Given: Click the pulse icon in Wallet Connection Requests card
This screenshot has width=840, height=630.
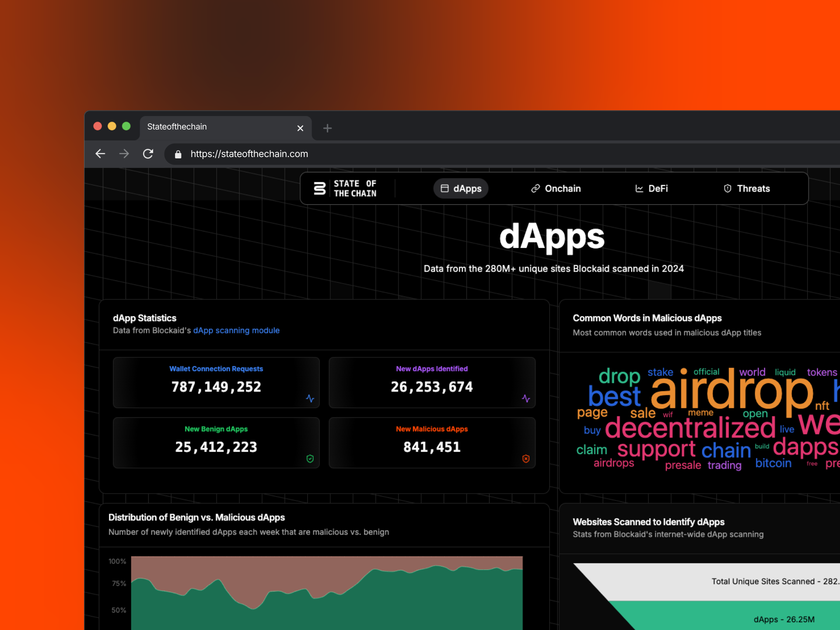Looking at the screenshot, I should [x=310, y=399].
